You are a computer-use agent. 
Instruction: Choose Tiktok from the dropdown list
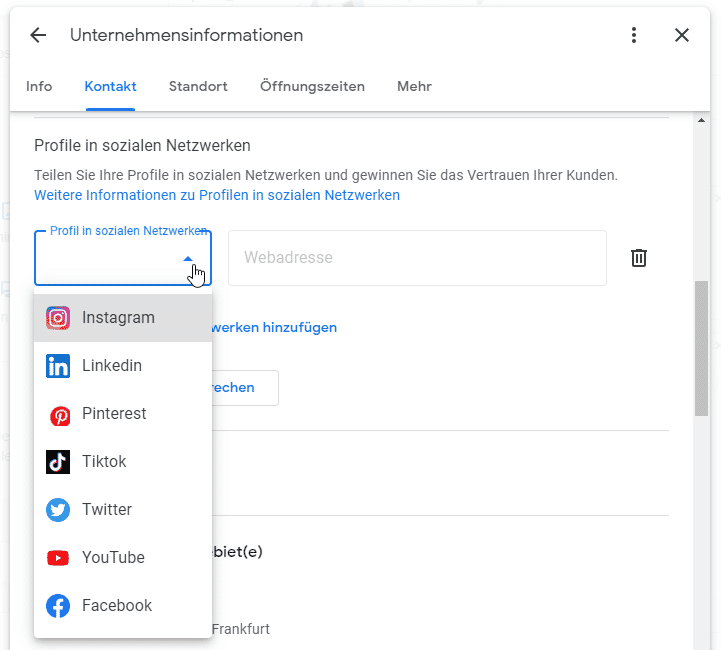[x=123, y=462]
